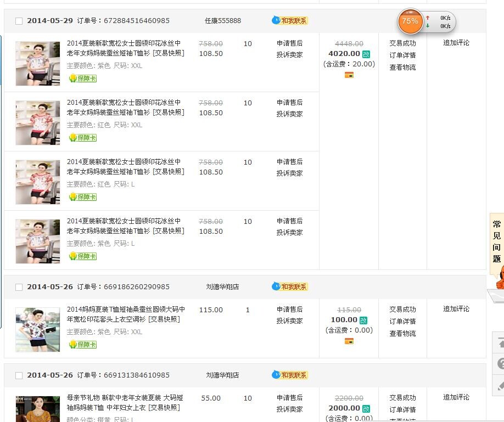Open 订单详情 for 2000.00 order
Screen dimensions: 504x422
pyautogui.click(x=402, y=410)
